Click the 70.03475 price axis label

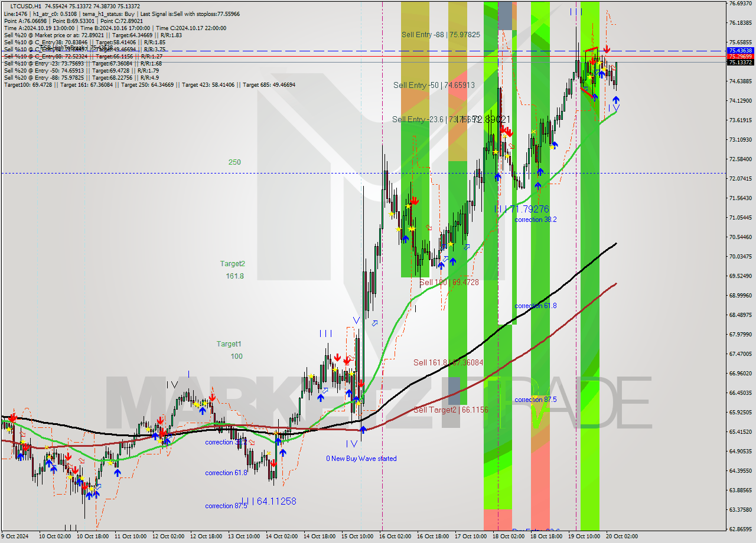[740, 256]
